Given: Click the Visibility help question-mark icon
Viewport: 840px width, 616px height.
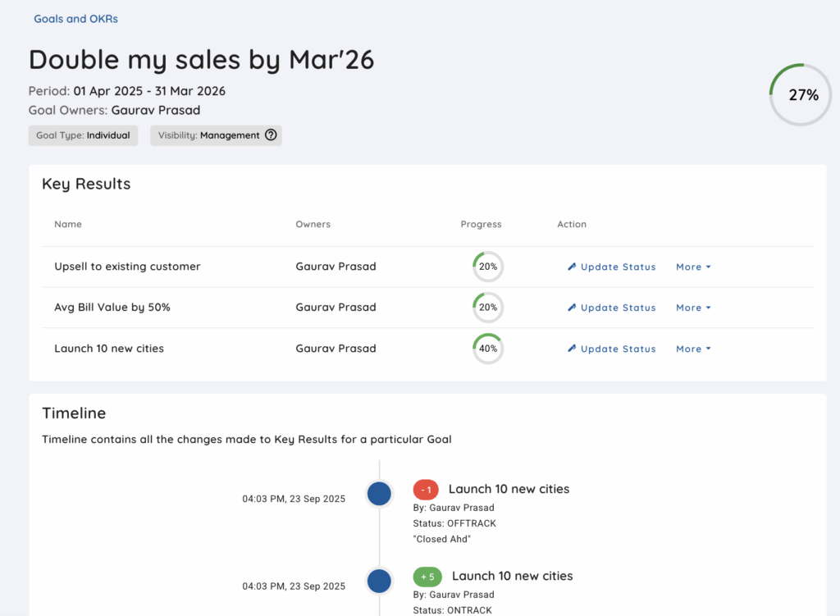Looking at the screenshot, I should click(x=271, y=135).
